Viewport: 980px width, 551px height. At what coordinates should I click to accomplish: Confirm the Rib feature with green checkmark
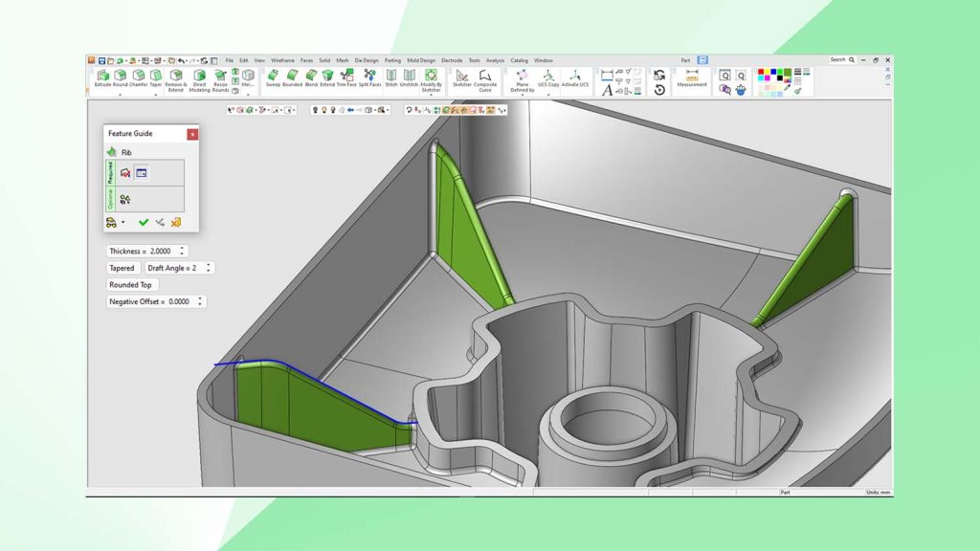pos(143,222)
